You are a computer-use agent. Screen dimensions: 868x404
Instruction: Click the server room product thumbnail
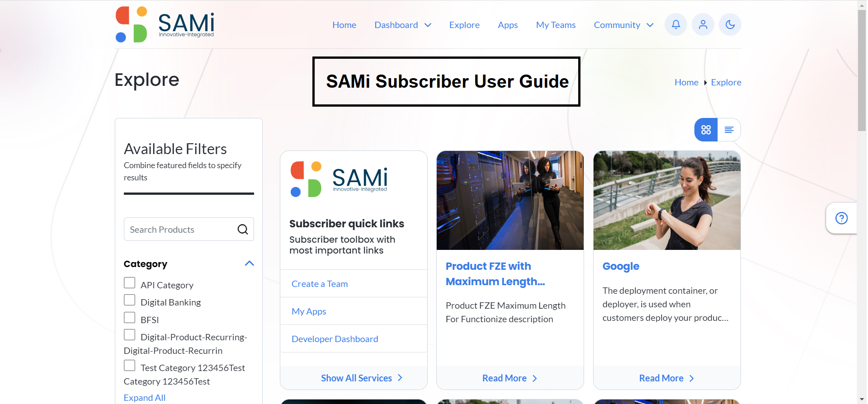510,200
